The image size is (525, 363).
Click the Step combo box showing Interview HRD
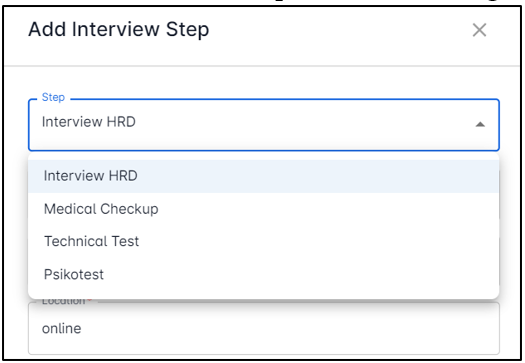(x=264, y=125)
